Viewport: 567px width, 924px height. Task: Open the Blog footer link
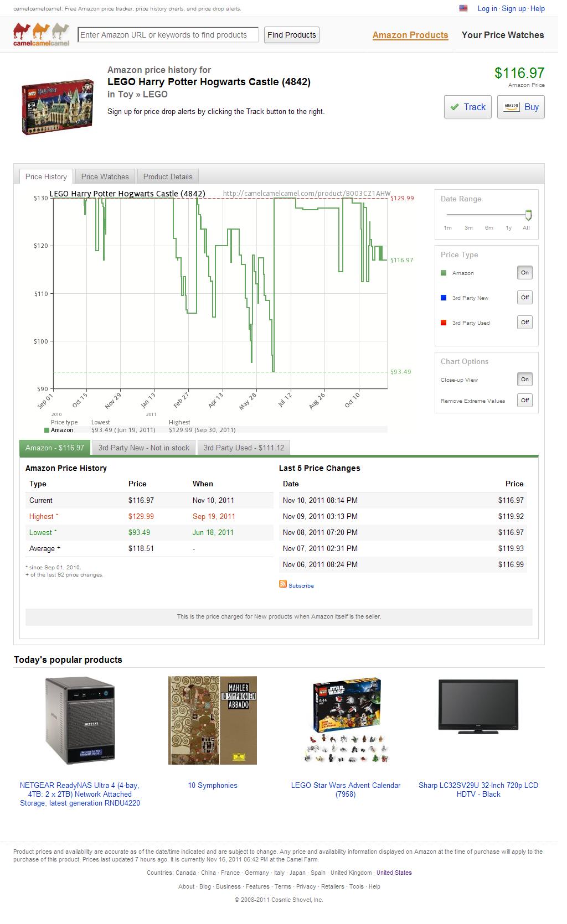(x=205, y=886)
